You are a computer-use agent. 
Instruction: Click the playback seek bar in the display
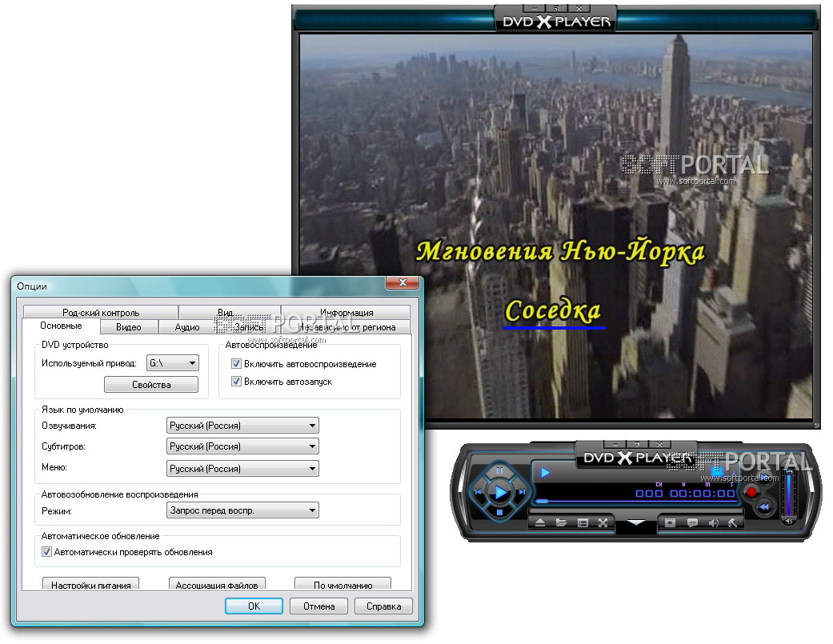pyautogui.click(x=635, y=501)
